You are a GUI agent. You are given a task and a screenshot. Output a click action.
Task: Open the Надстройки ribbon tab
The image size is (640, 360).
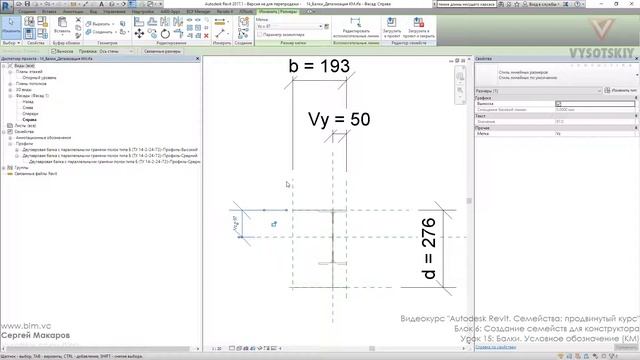(x=143, y=11)
